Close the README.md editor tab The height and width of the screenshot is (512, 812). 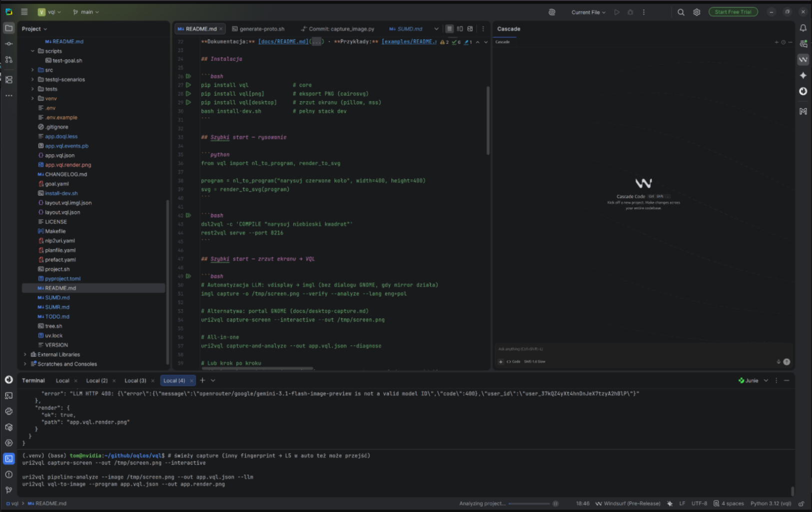coord(221,29)
